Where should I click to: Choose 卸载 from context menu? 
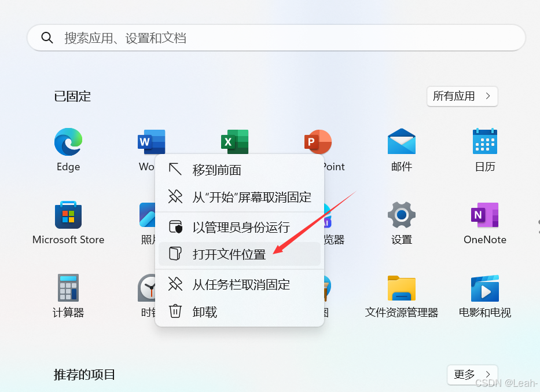(240, 312)
